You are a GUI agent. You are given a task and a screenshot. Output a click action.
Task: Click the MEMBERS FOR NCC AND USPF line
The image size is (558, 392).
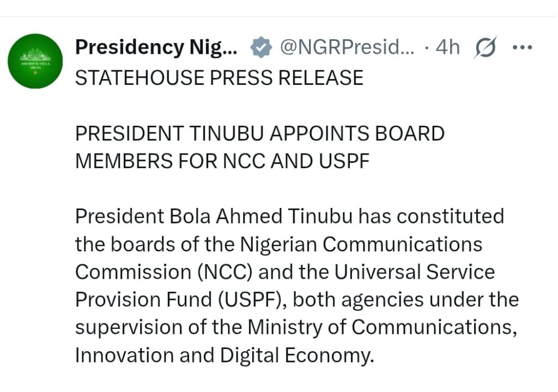(x=222, y=161)
